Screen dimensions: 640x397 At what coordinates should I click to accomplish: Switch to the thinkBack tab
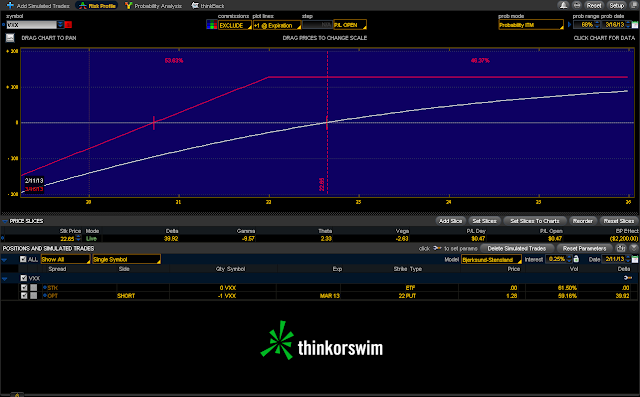click(x=208, y=6)
